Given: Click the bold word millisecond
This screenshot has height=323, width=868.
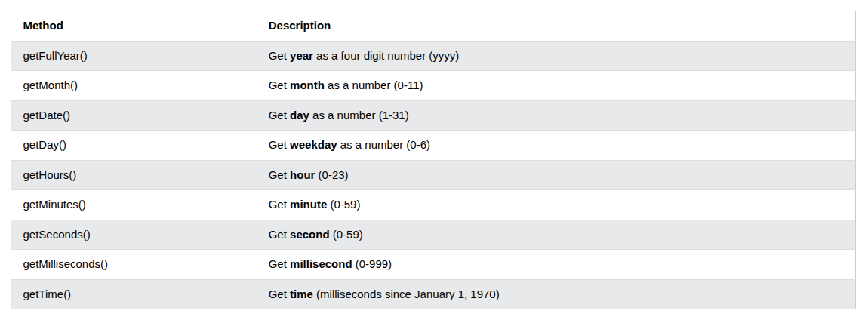Looking at the screenshot, I should [321, 264].
